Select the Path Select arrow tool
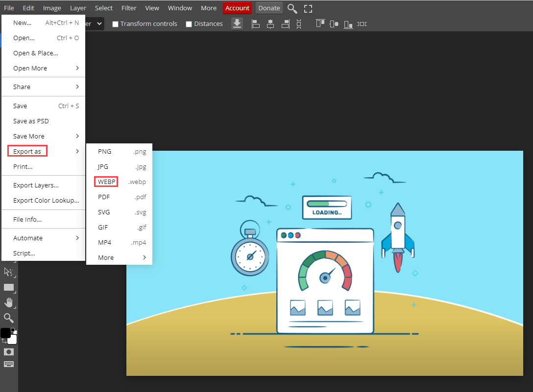This screenshot has width=533, height=392. [x=9, y=272]
